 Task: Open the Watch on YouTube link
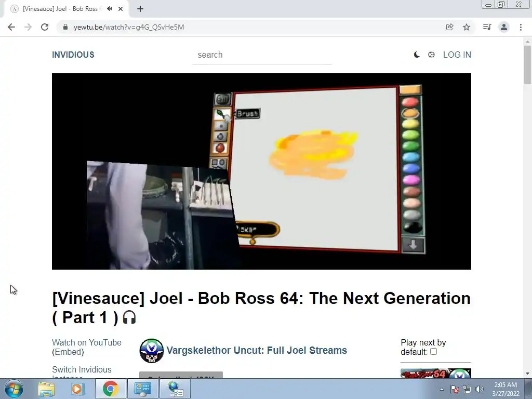[87, 343]
